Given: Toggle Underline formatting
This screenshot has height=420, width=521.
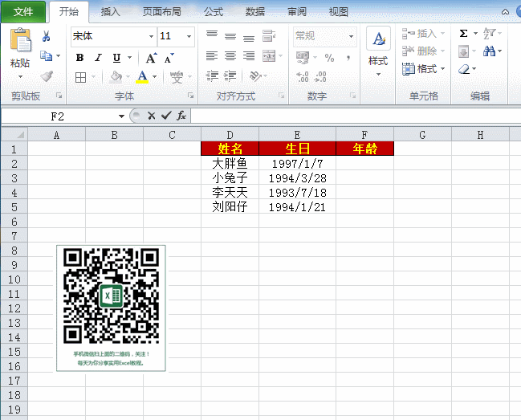Looking at the screenshot, I should pos(116,58).
